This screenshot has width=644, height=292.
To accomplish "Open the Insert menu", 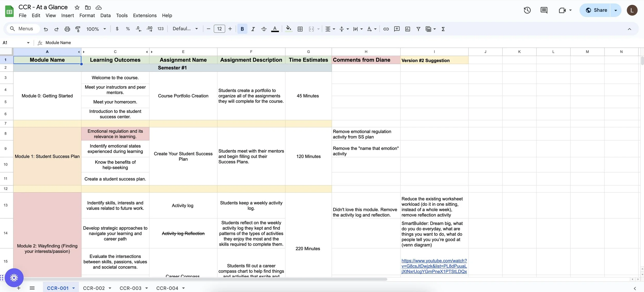I will [x=67, y=15].
